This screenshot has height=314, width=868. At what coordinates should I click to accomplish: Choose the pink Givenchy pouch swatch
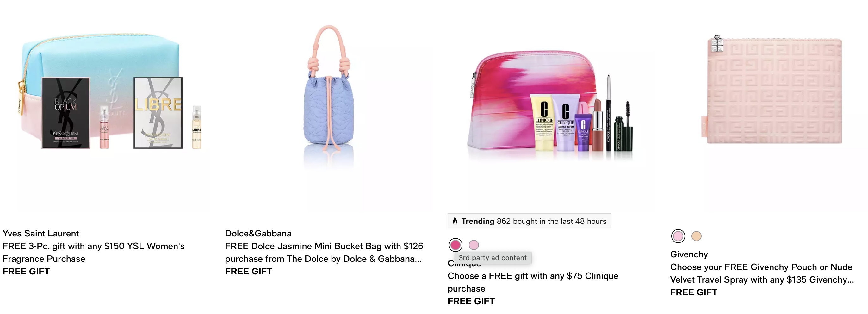coord(678,236)
